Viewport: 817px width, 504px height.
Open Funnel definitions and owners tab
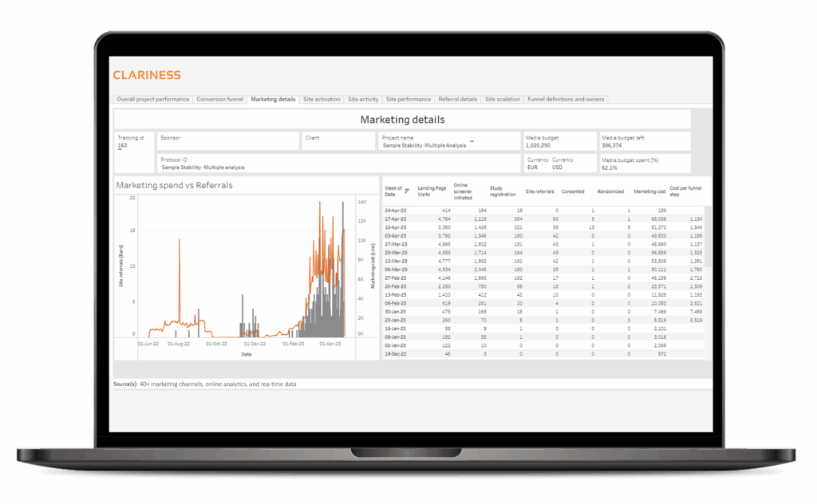tap(566, 100)
